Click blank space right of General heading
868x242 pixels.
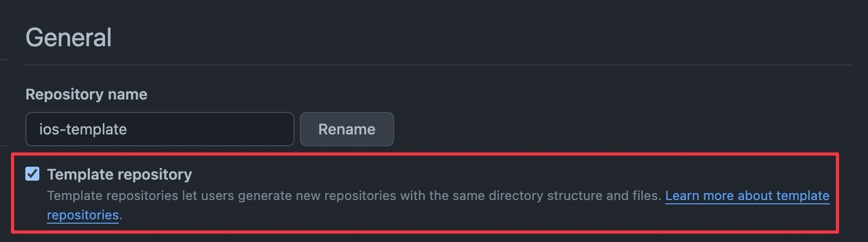pos(434,37)
